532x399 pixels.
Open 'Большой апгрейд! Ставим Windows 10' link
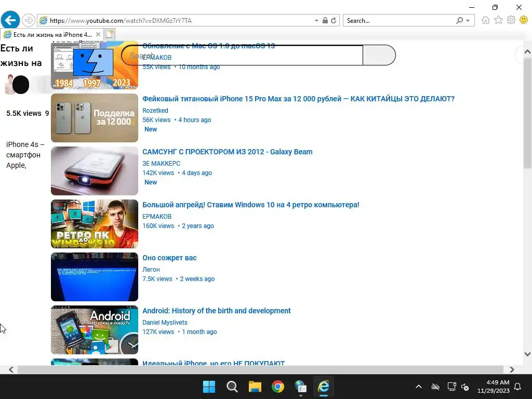tap(251, 205)
